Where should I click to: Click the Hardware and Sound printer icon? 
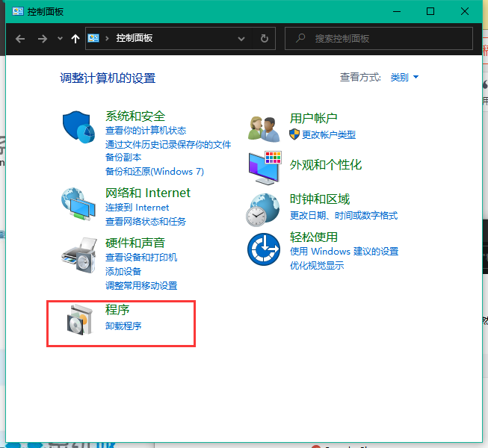(78, 255)
